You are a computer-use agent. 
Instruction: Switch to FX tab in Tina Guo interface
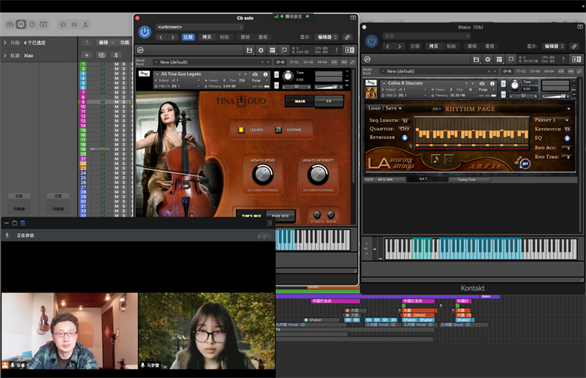329,101
